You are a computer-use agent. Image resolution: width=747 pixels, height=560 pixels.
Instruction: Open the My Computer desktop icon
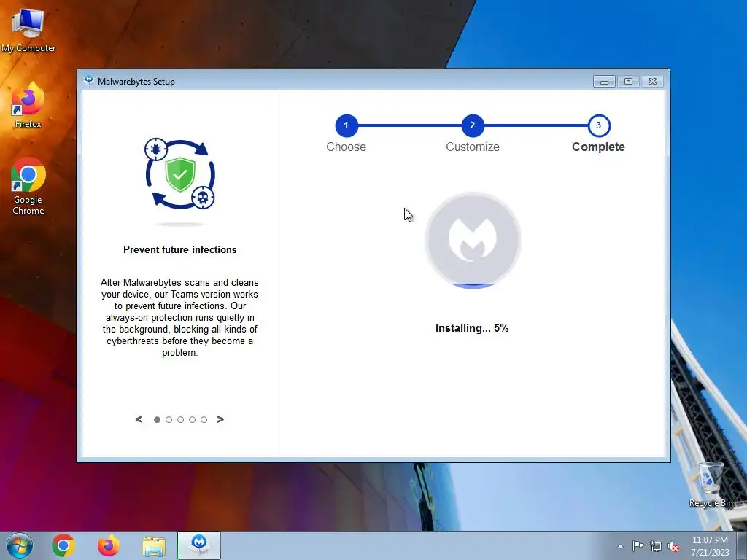[28, 29]
